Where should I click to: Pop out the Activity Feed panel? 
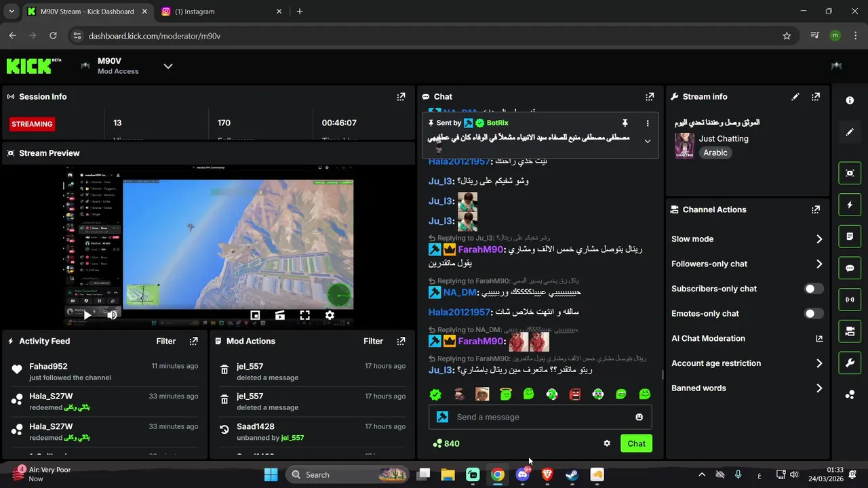[193, 342]
